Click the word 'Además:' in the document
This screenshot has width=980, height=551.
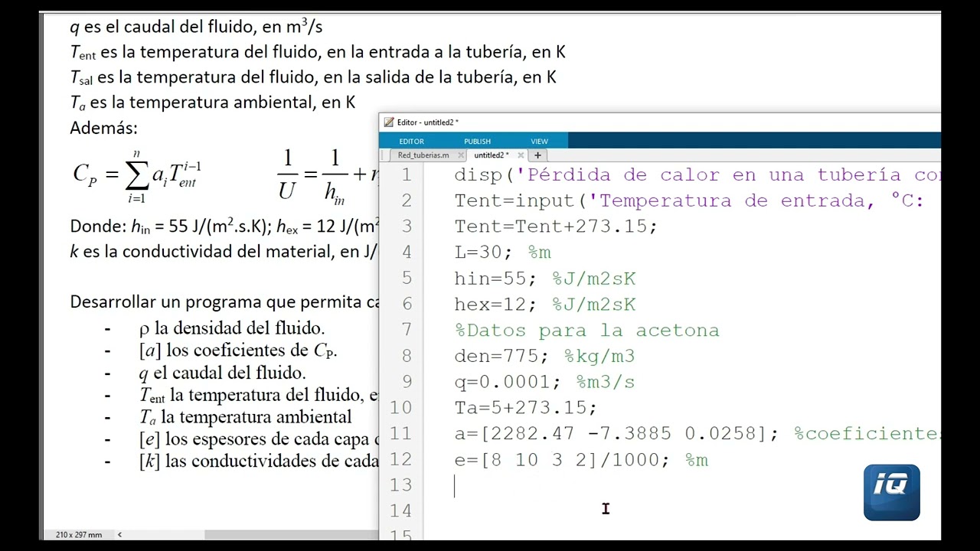pyautogui.click(x=103, y=128)
